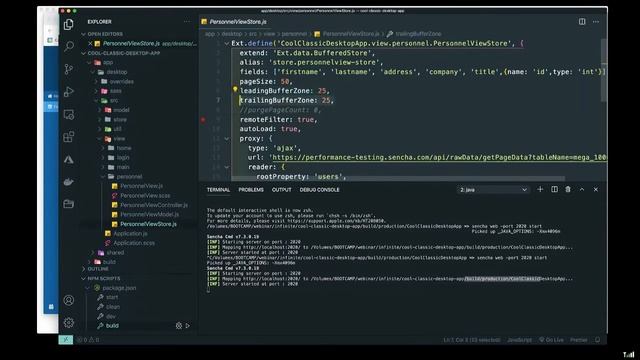Screen dimensions: 640x360
Task: Open Explorer views and more actions menu
Action: pos(187,22)
